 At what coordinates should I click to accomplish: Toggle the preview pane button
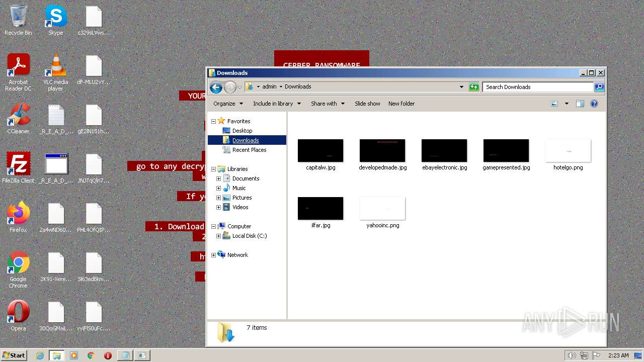tap(580, 104)
